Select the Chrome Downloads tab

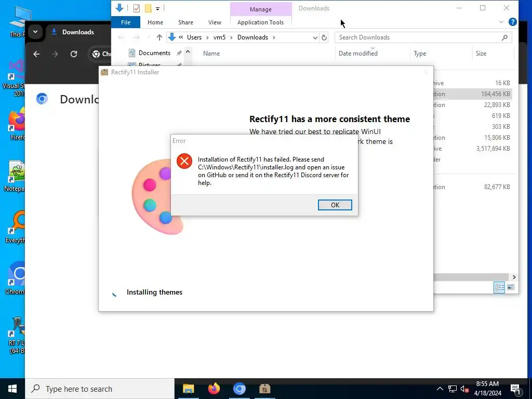(78, 32)
